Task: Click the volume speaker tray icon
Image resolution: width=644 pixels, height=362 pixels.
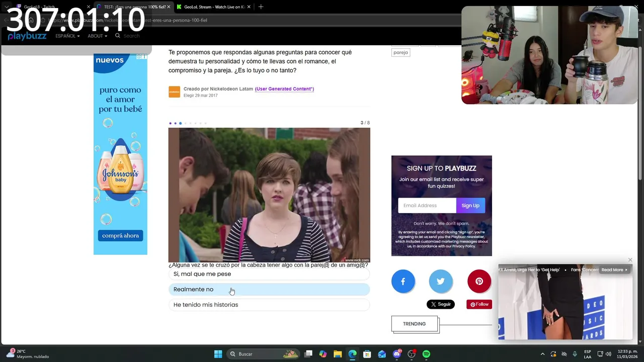Action: 608,354
